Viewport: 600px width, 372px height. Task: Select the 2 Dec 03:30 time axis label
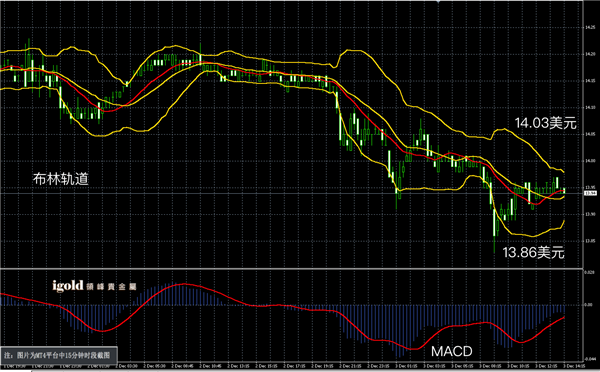point(127,367)
